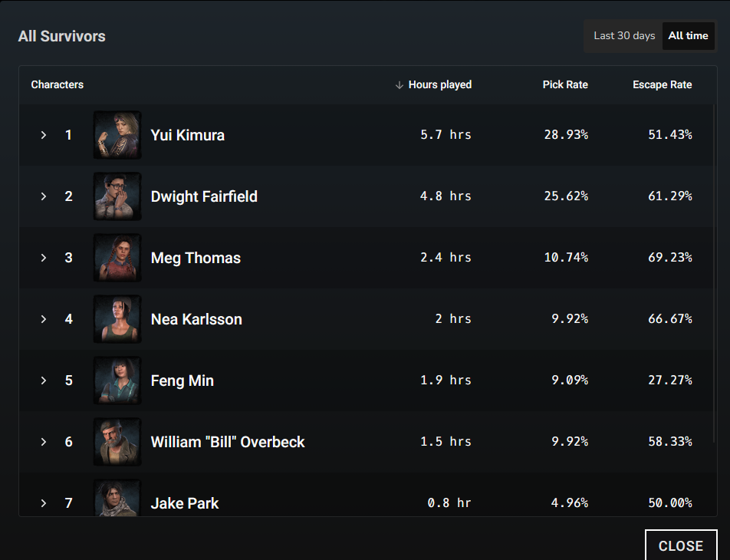Expand Yui Kimura row chevron
Image resolution: width=730 pixels, height=560 pixels.
pyautogui.click(x=43, y=135)
